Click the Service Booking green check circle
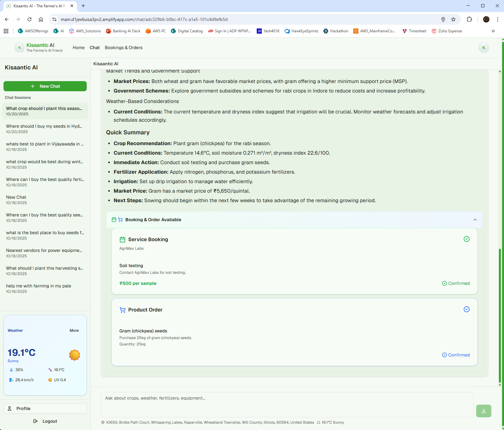This screenshot has height=430, width=504. (466, 239)
